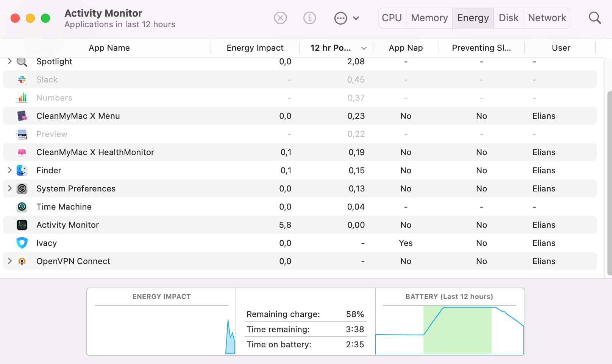Click the Finder app icon
Viewport: 612px width, 364px height.
click(x=22, y=170)
